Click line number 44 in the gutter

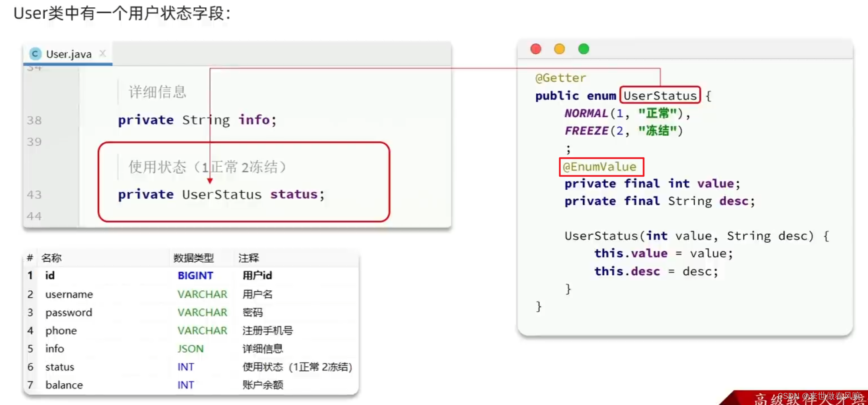pyautogui.click(x=34, y=216)
